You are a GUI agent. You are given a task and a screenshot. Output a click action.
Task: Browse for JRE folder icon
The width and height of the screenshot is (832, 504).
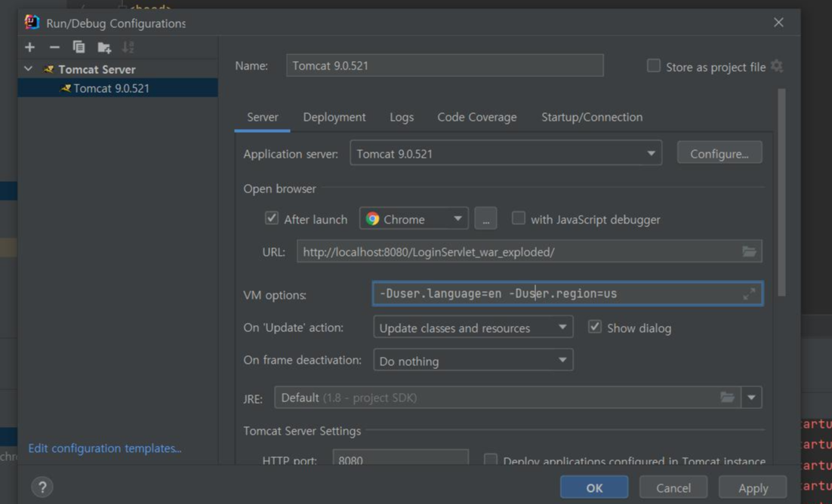coord(727,398)
